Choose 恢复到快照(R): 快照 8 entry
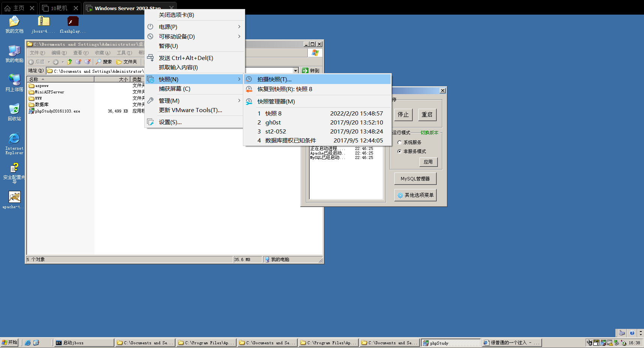This screenshot has width=644, height=348. click(317, 89)
